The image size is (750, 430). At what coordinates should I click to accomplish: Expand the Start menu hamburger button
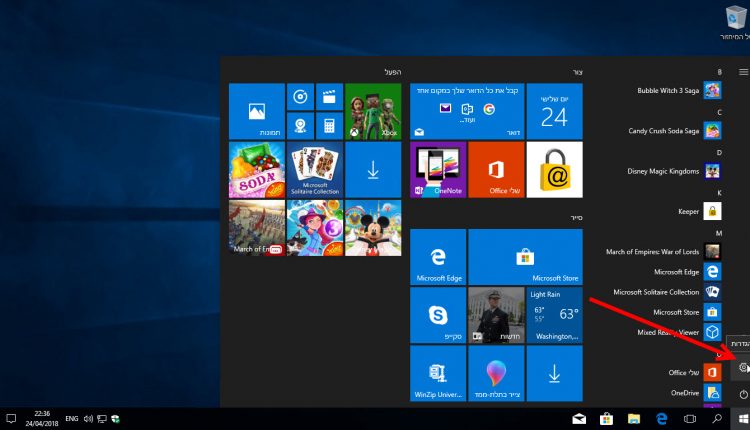743,72
